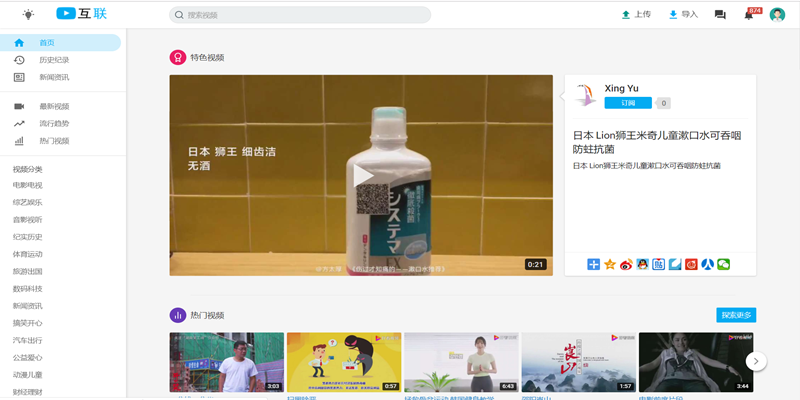800x400 pixels.
Task: Select the 纪实历史 category
Action: point(28,237)
